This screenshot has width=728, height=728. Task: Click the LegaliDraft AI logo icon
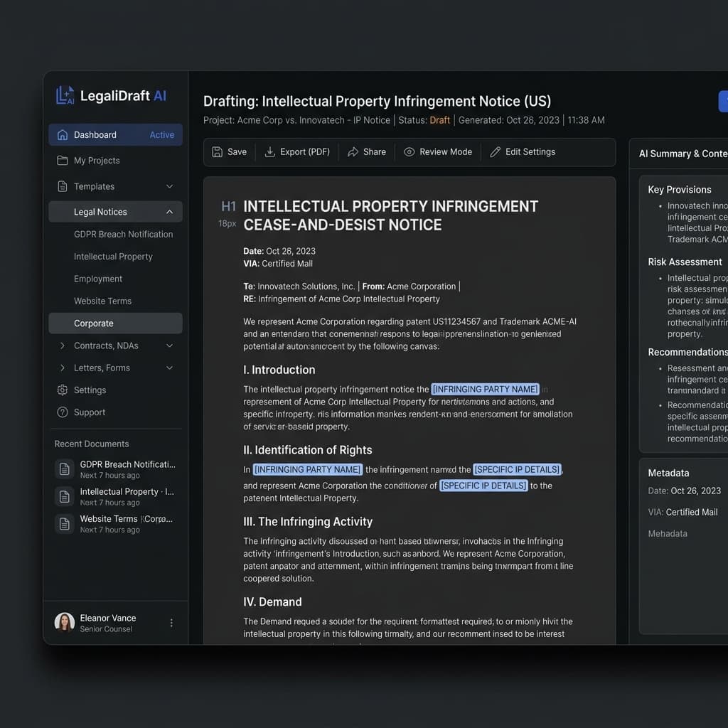point(65,95)
